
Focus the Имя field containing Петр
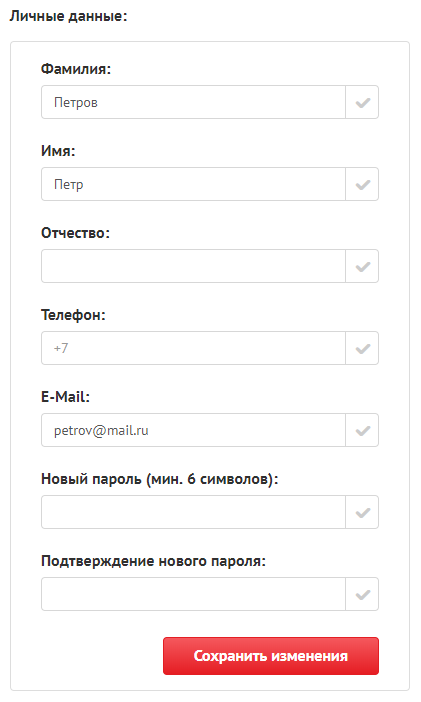click(193, 184)
